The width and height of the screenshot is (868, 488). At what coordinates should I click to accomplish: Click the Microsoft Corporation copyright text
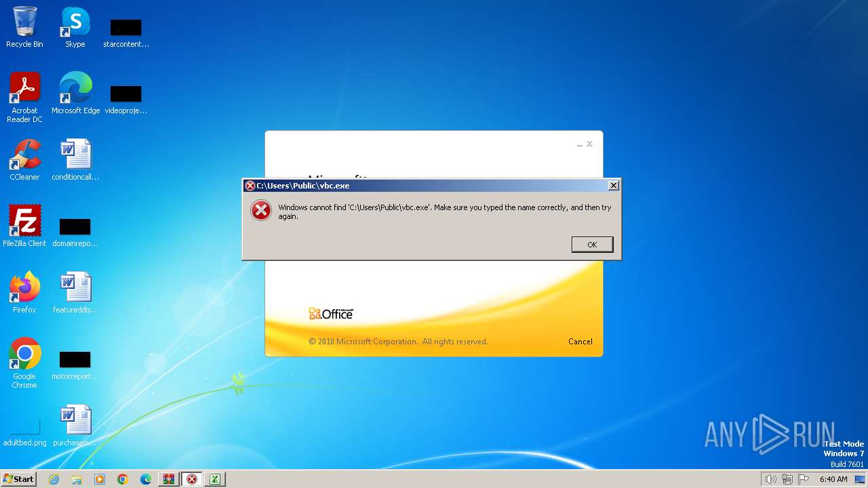398,342
